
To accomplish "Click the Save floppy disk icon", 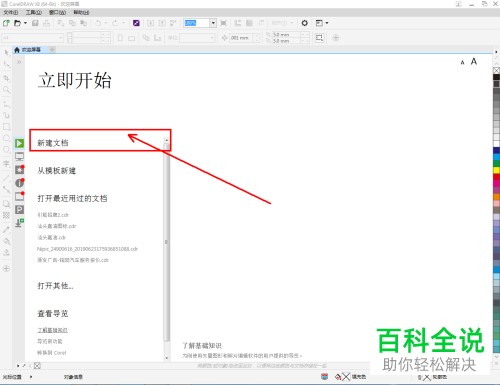I will pyautogui.click(x=35, y=23).
